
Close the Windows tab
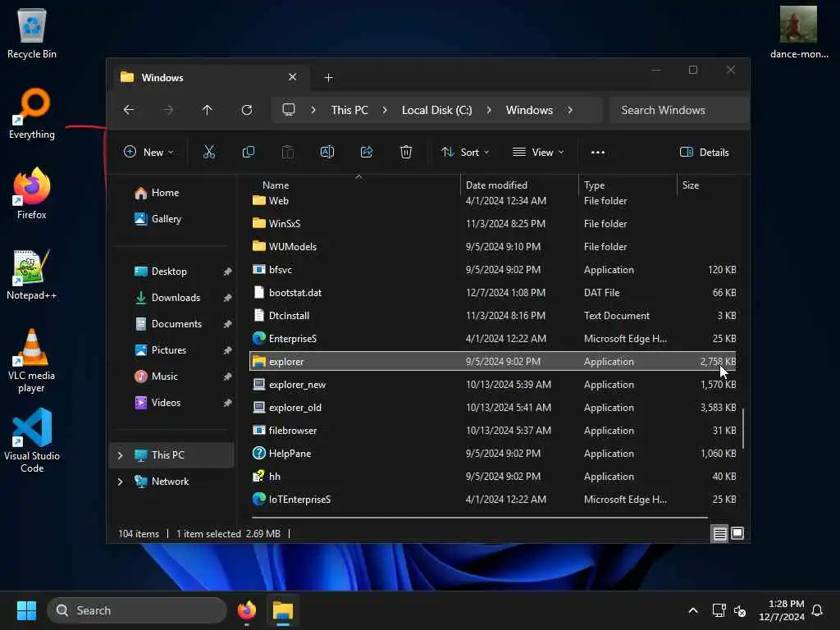293,77
